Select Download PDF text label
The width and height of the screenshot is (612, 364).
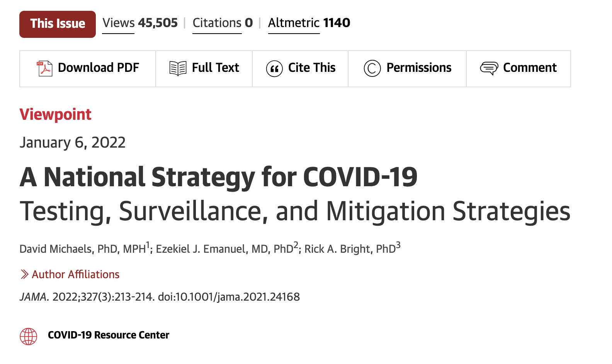pos(99,68)
